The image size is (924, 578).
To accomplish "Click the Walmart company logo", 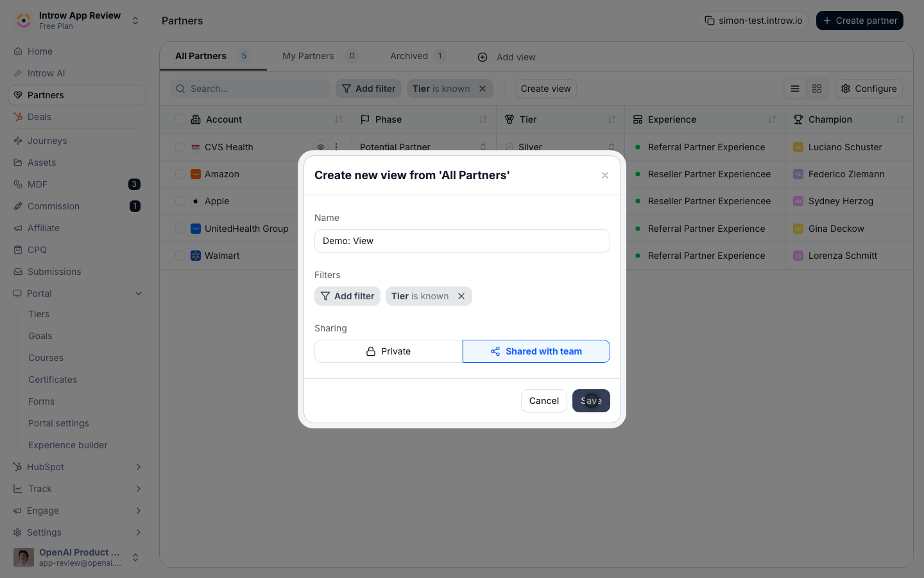I will [196, 256].
